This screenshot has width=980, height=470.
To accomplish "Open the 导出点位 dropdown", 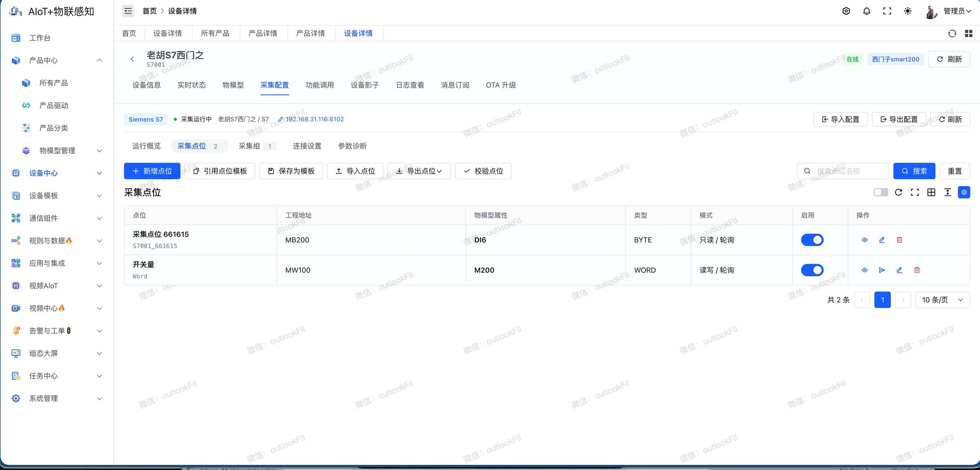I will point(419,171).
